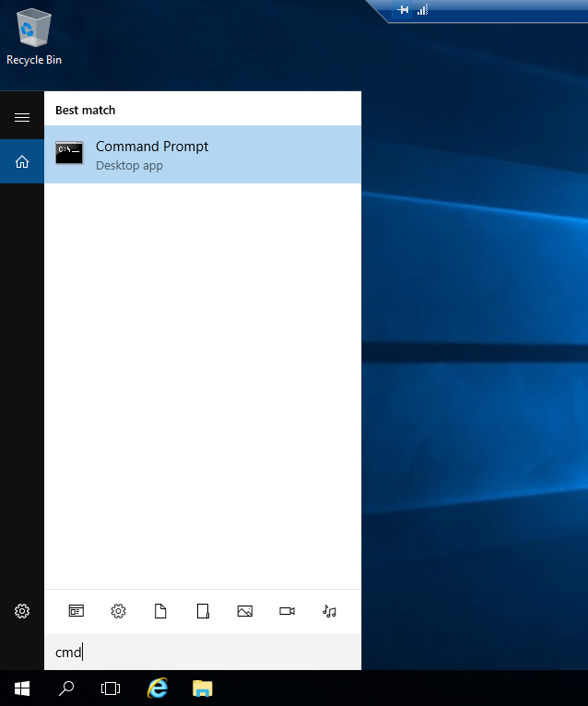Screen dimensions: 588x706
Task: Open the Windows Start button
Action: 22,688
